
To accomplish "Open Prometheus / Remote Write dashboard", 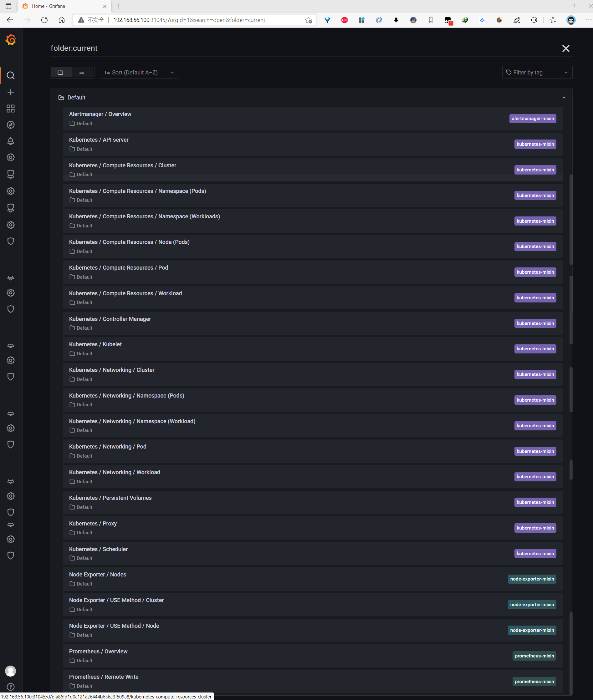I will [x=312, y=681].
